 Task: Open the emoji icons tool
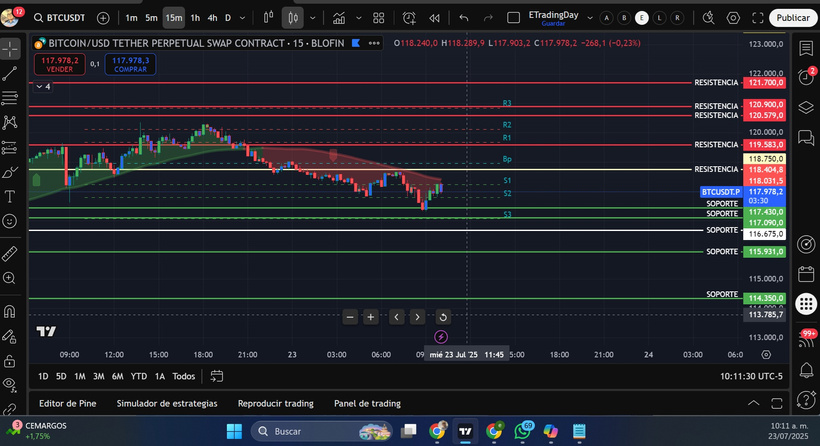(x=10, y=220)
